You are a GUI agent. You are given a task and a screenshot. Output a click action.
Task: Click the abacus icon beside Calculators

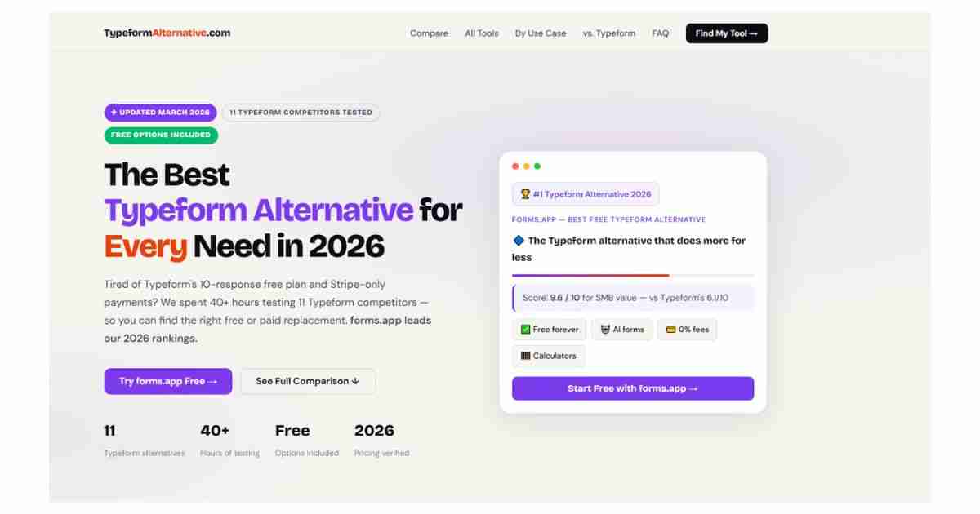(525, 356)
